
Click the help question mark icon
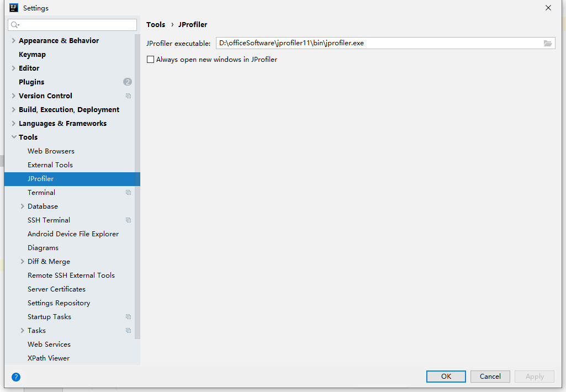coord(16,377)
